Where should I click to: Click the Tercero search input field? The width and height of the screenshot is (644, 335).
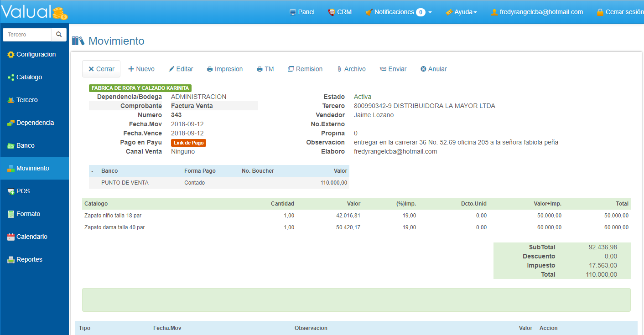27,34
